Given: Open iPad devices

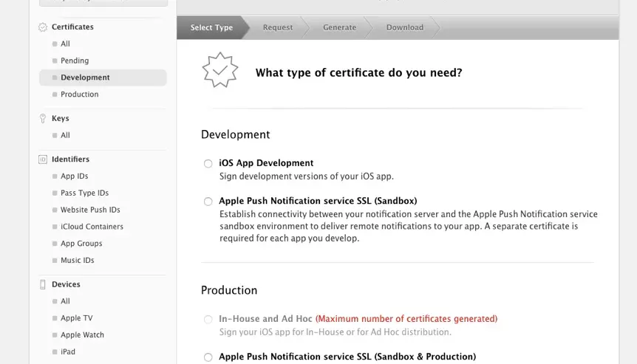Looking at the screenshot, I should (x=68, y=352).
